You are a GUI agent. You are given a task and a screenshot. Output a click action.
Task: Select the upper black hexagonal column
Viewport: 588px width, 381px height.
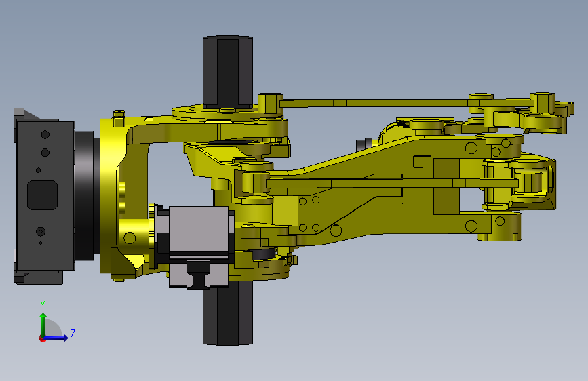(228, 71)
